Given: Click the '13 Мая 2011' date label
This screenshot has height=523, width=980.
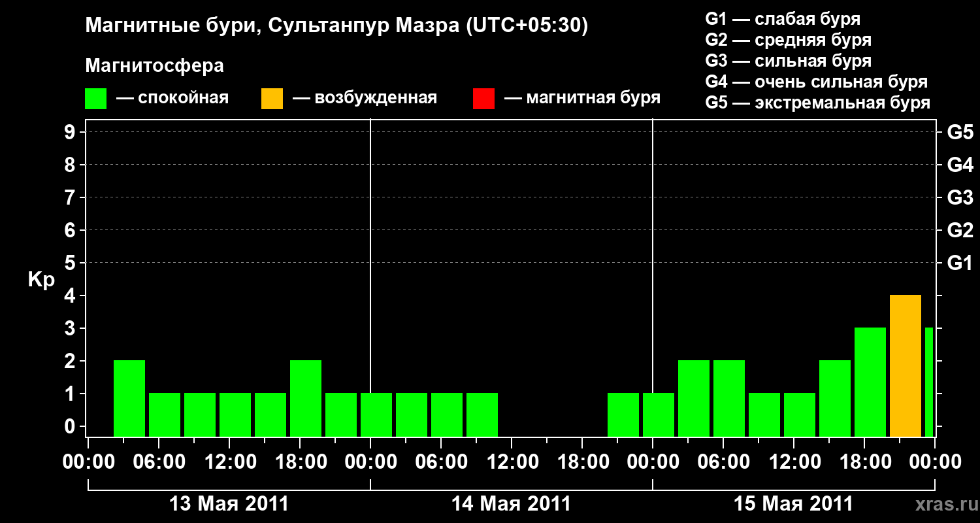Looking at the screenshot, I should [x=229, y=504].
